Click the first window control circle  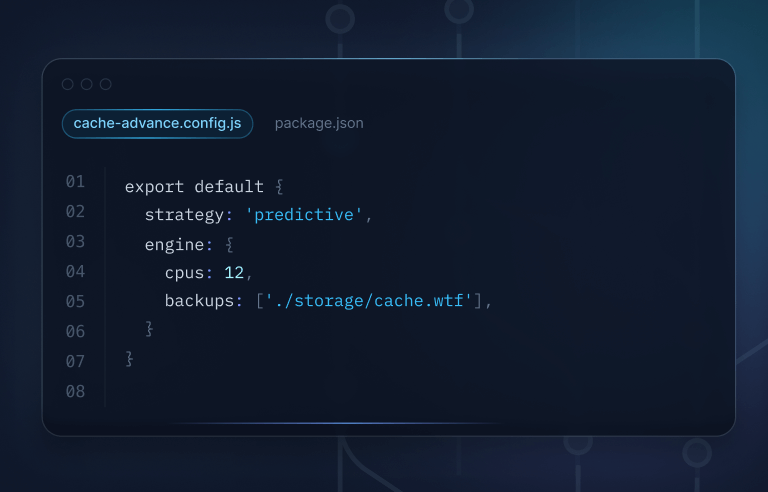coord(68,85)
